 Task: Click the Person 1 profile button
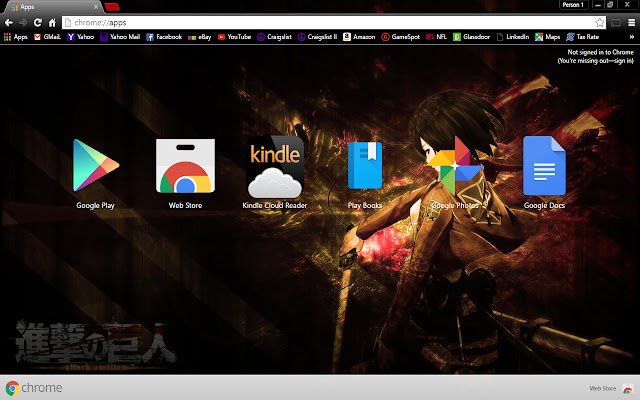pos(573,5)
